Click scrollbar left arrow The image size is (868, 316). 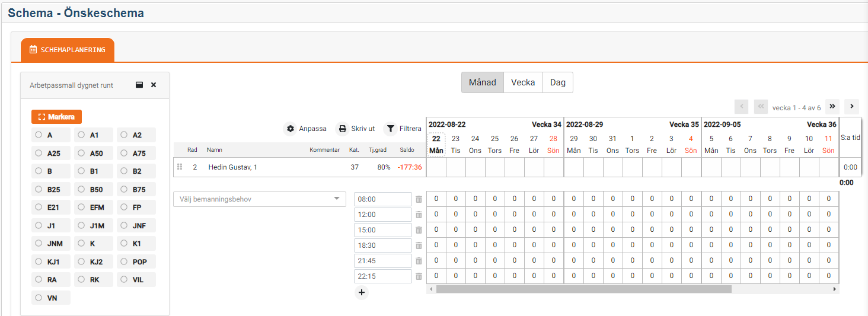430,289
